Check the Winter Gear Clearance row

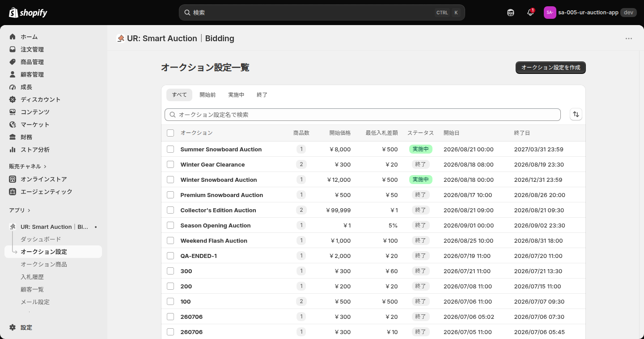[170, 164]
